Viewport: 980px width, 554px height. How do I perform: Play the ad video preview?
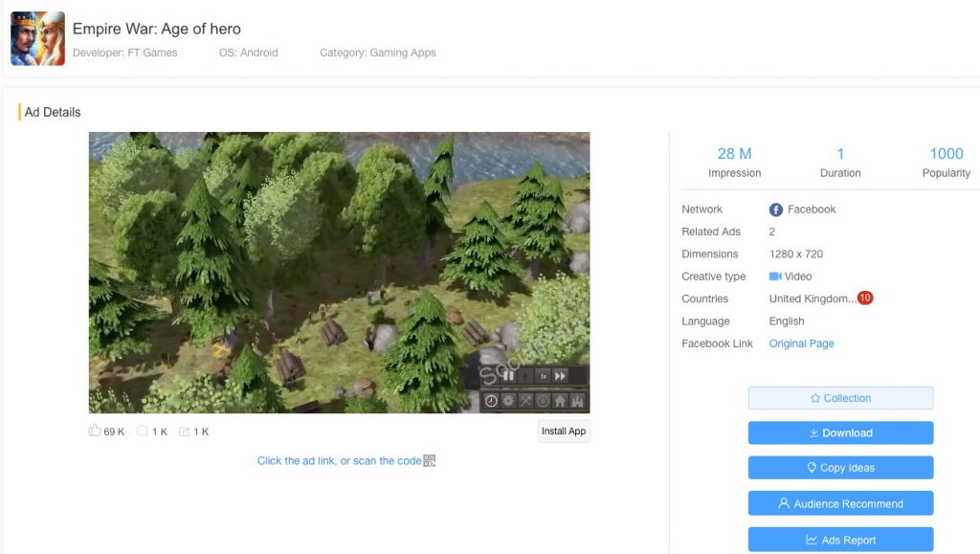pyautogui.click(x=340, y=273)
